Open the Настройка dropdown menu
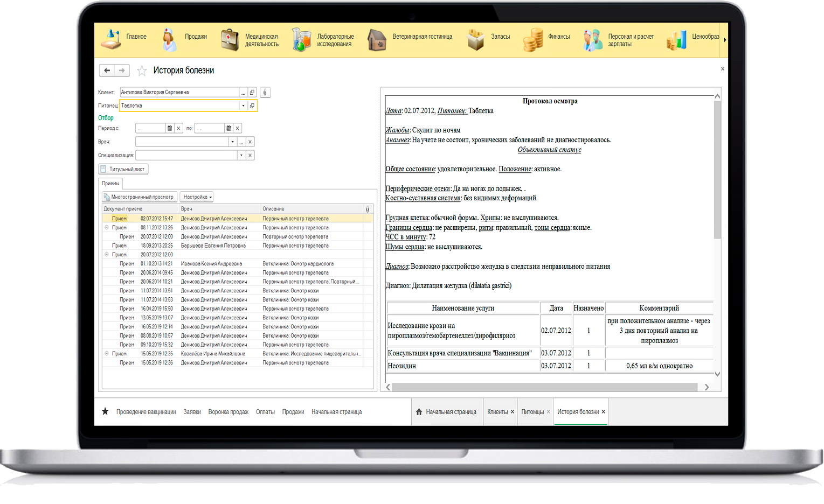 [197, 197]
